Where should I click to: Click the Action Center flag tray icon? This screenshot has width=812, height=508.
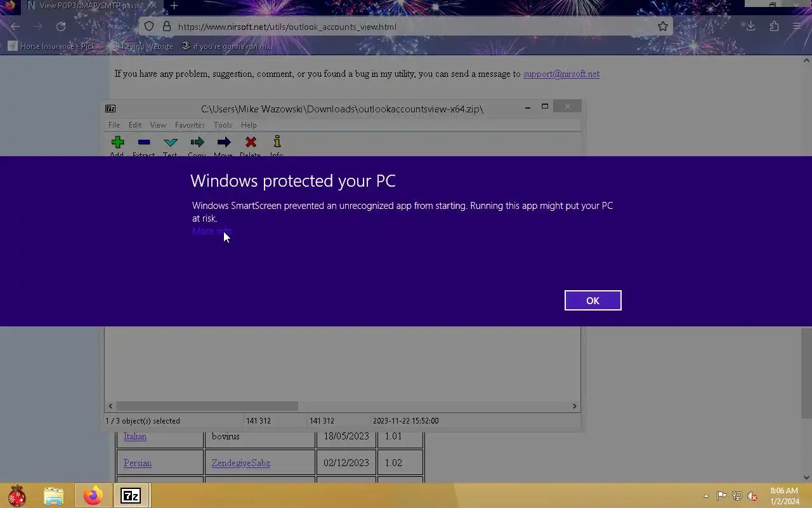[x=722, y=496]
